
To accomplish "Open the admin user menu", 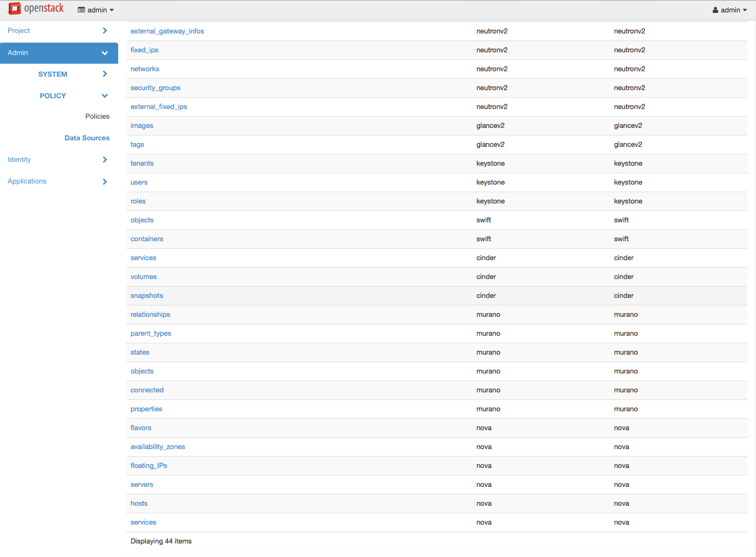I will click(730, 10).
